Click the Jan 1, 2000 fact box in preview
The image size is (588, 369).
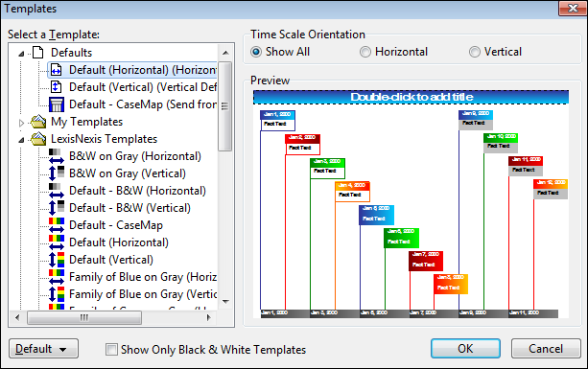pos(278,120)
